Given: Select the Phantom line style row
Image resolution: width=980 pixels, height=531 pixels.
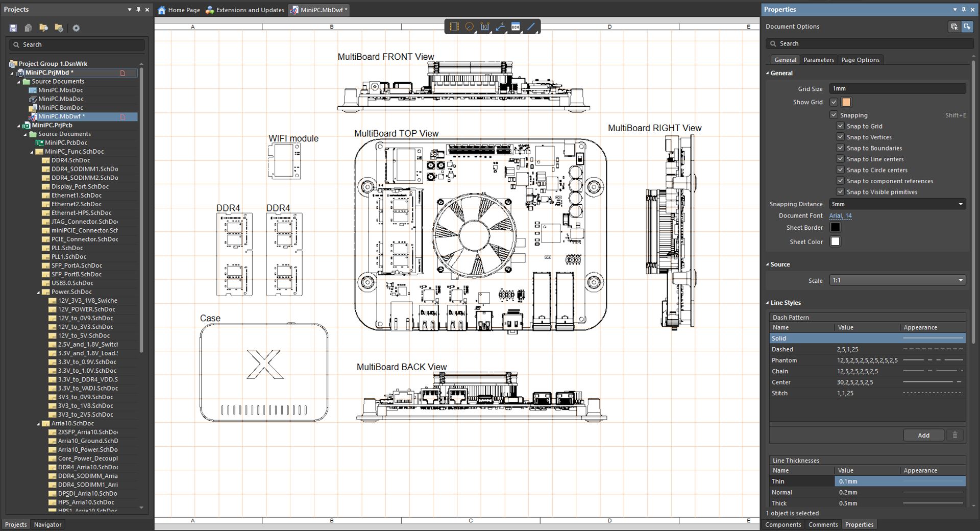Looking at the screenshot, I should click(x=867, y=360).
